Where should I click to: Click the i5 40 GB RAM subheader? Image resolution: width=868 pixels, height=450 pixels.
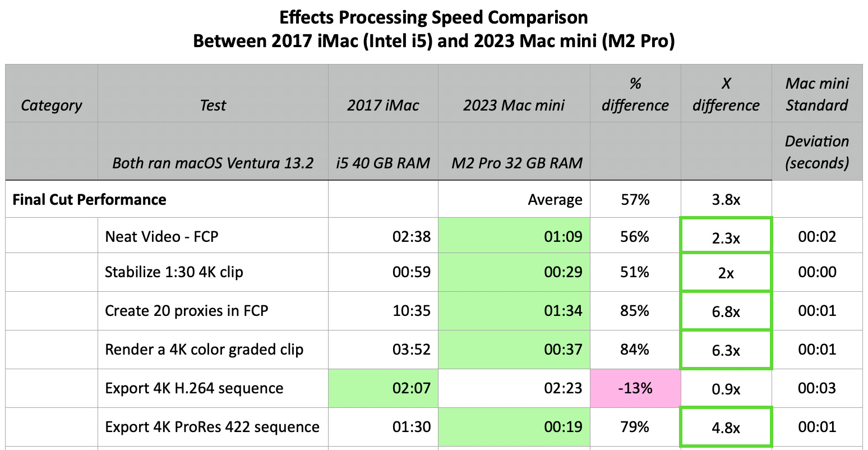tap(382, 163)
